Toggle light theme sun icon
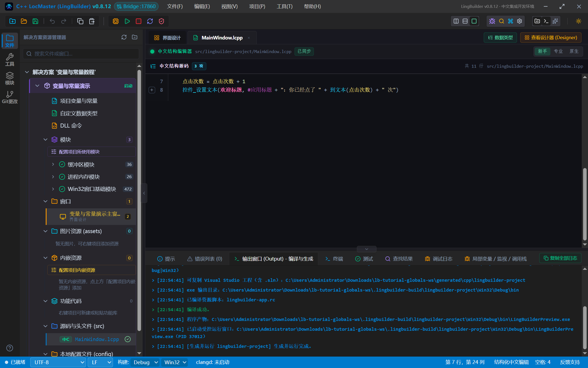Viewport: 588px width, 368px height. pos(579,21)
